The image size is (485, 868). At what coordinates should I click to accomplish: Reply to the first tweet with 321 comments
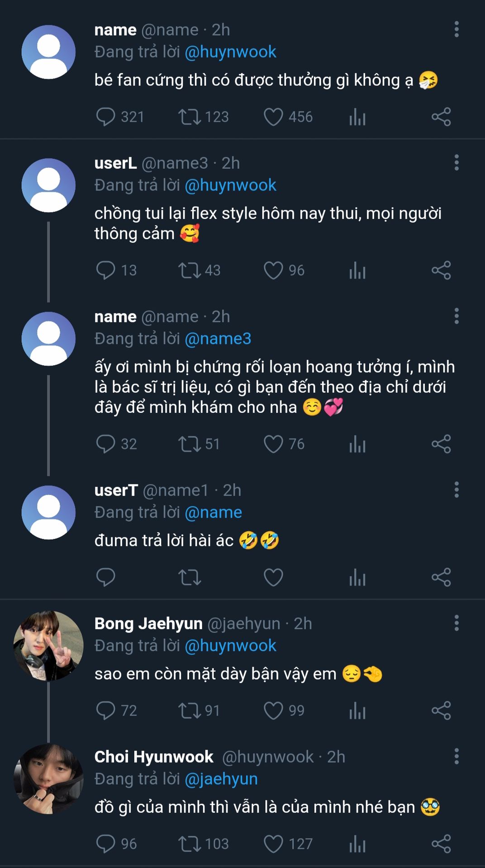(106, 117)
